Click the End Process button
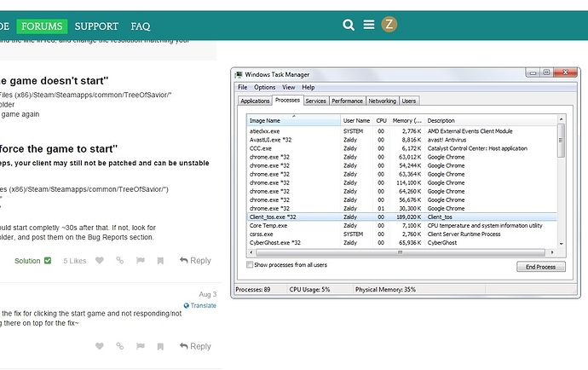Screen dimensions: 588x370 tap(540, 267)
